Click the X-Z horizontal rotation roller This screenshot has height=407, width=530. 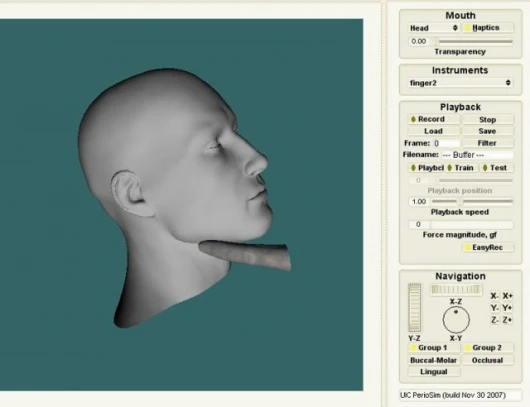pyautogui.click(x=456, y=290)
